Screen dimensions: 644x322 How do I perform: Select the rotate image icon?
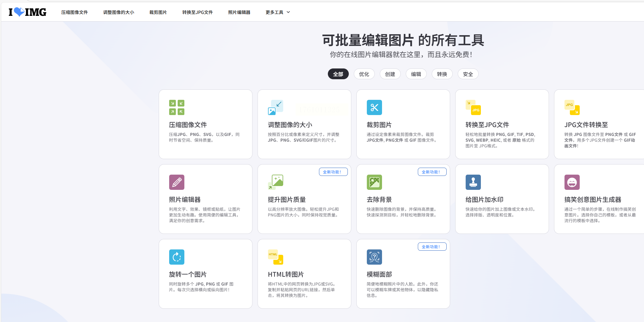[176, 257]
